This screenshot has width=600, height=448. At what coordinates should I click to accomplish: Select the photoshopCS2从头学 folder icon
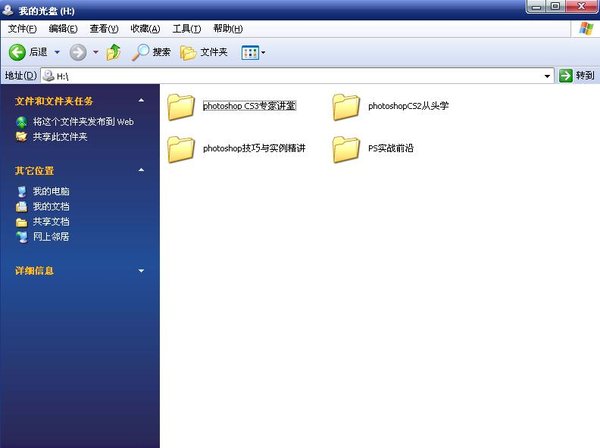point(345,106)
